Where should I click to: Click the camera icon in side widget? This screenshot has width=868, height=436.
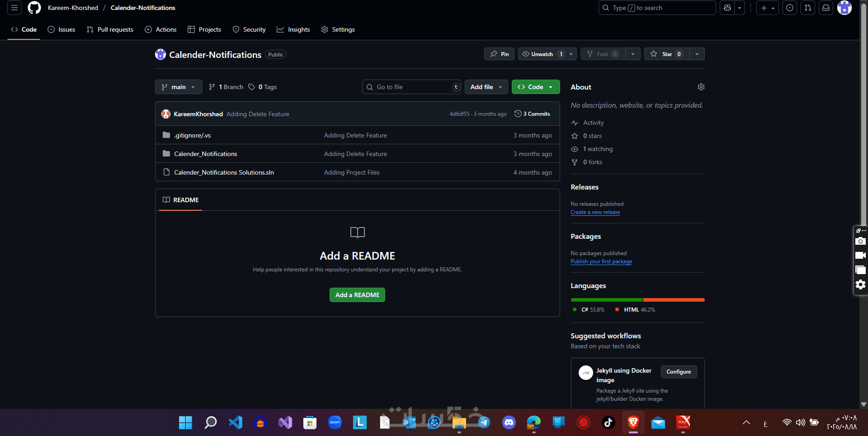coord(861,241)
